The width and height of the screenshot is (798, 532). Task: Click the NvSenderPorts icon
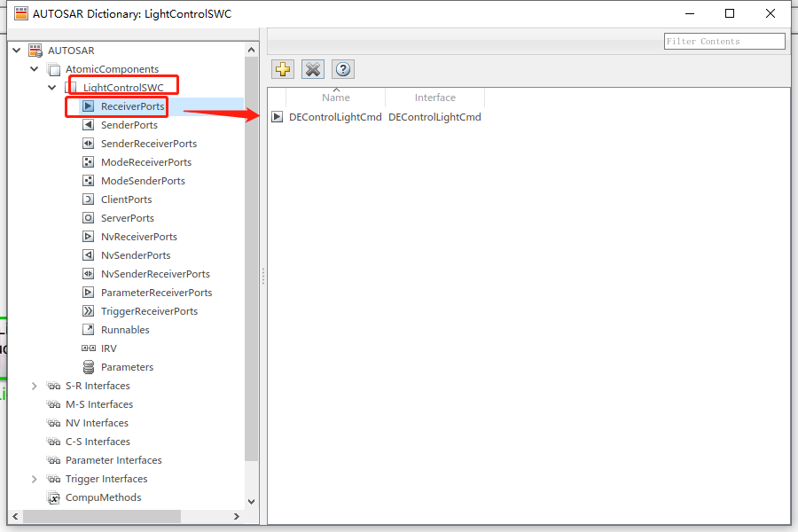[x=88, y=255]
